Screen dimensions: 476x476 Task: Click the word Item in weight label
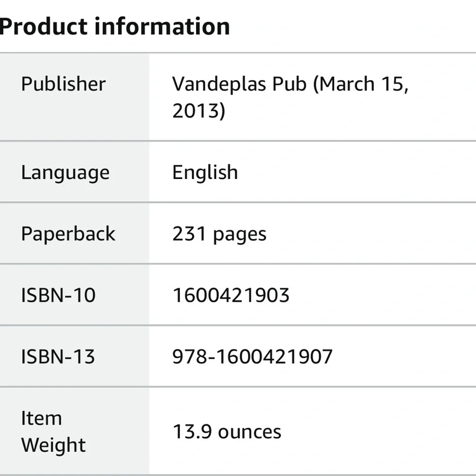coord(41,418)
